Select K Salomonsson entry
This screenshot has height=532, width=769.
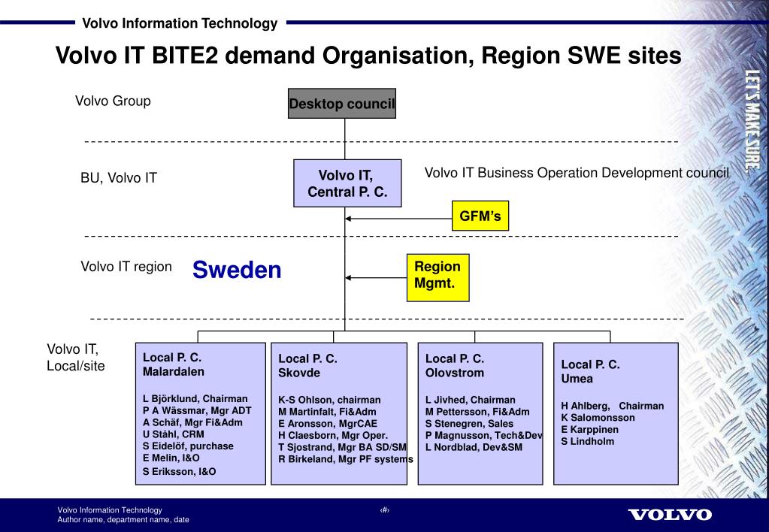[x=598, y=418]
